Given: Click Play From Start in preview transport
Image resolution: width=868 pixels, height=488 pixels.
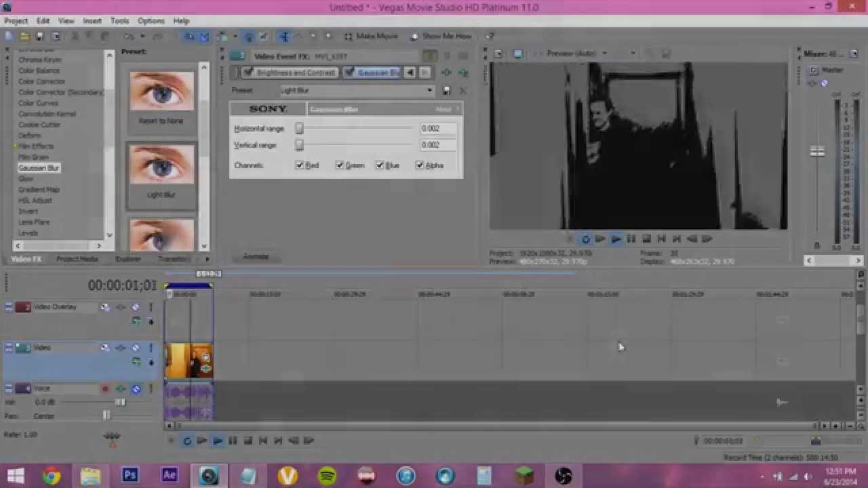Looking at the screenshot, I should tap(601, 239).
